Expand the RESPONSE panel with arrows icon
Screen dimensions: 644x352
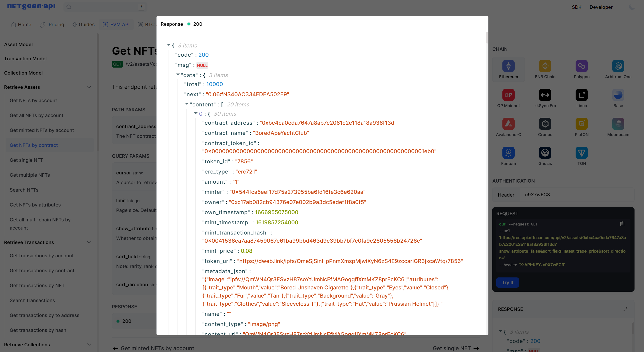coord(625,310)
